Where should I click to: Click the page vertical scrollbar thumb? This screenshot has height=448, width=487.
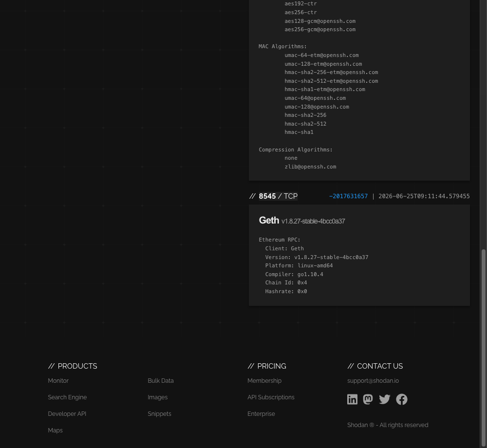pyautogui.click(x=483, y=348)
